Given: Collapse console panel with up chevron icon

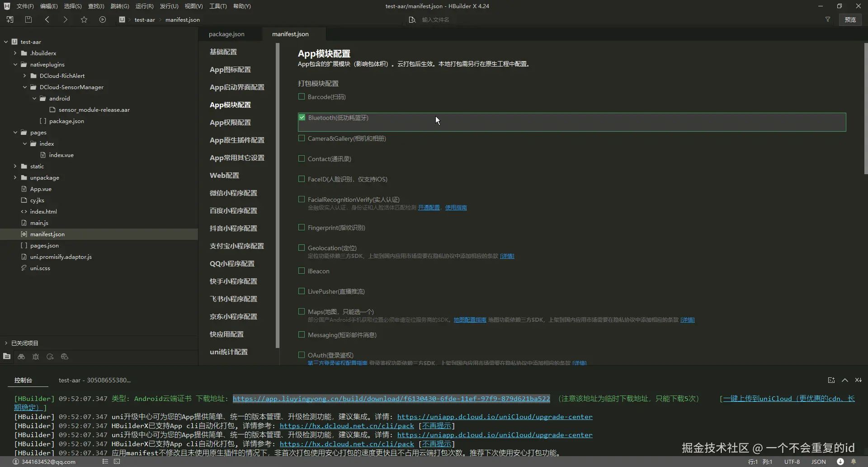Looking at the screenshot, I should (x=844, y=380).
